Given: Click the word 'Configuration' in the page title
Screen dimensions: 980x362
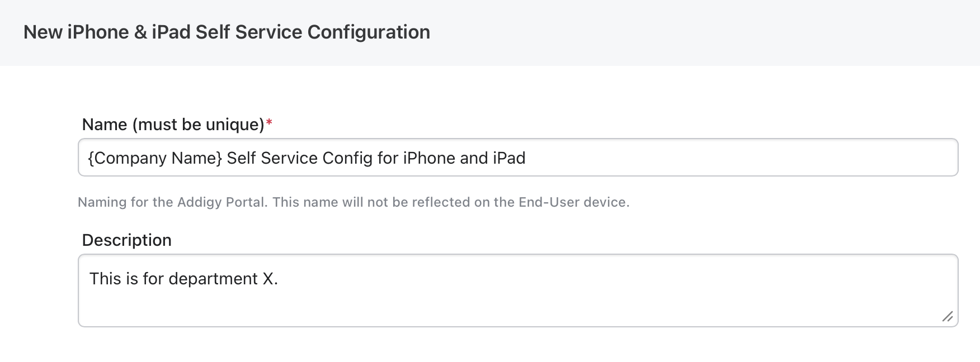Looking at the screenshot, I should click(x=369, y=32).
